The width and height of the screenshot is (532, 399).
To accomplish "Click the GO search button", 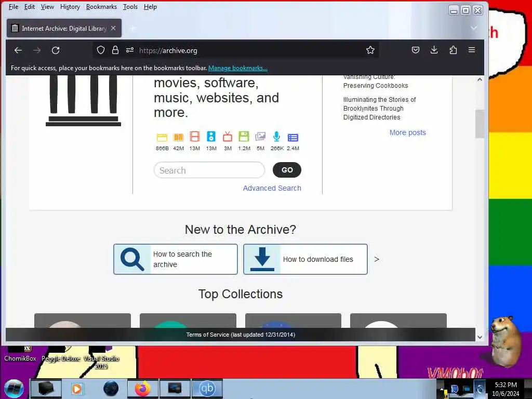I will pos(287,170).
